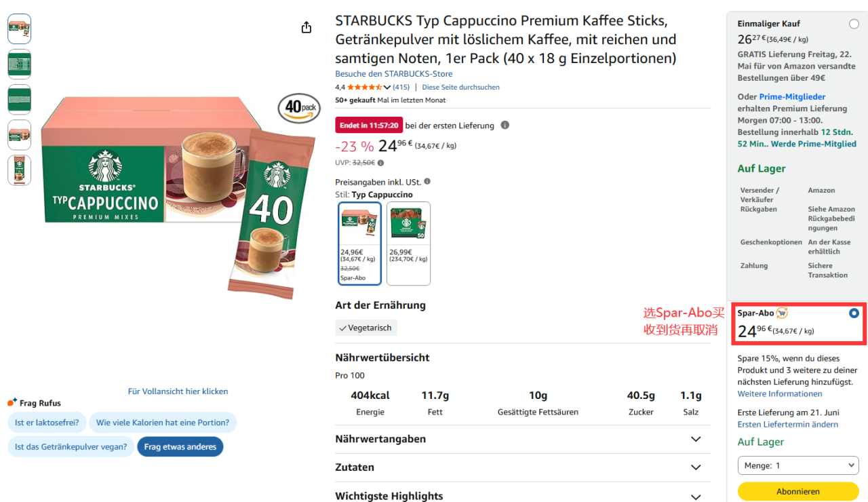Click the info icon beside 'bei der ersten Lieferung'

[x=505, y=125]
